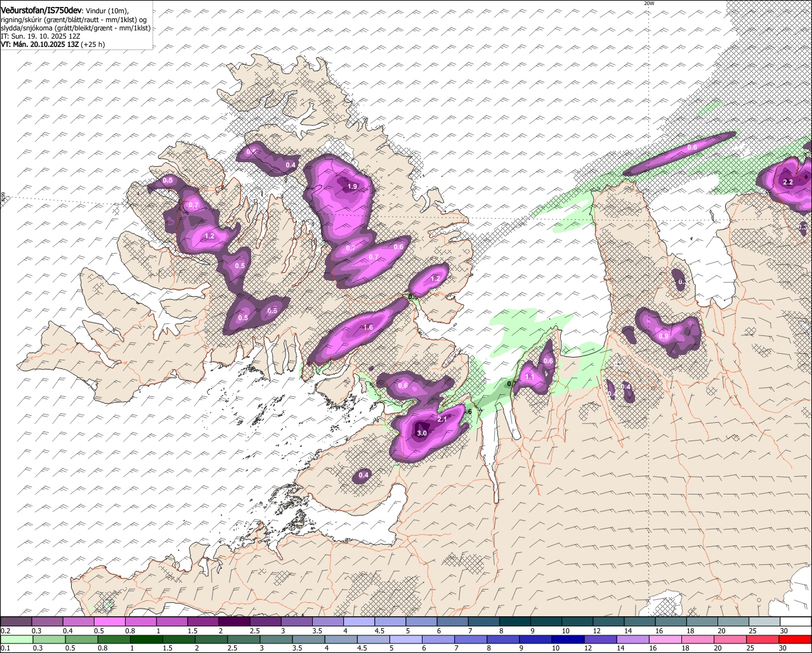Click the rigning/skúrir legend description line
812x653 pixels.
(74, 20)
